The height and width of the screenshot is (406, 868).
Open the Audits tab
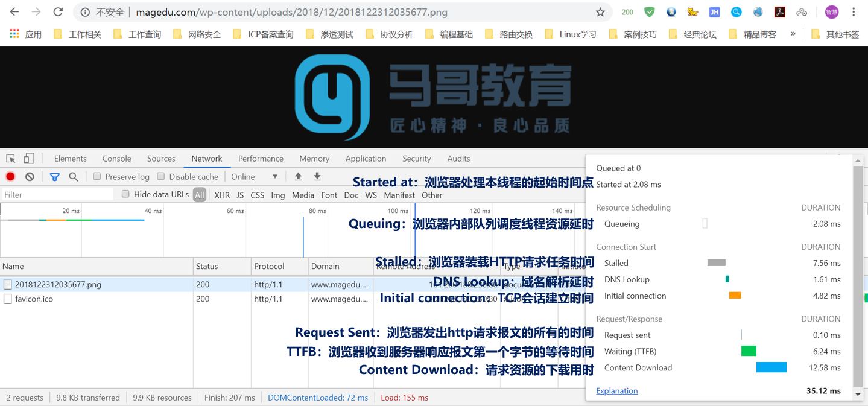point(458,159)
